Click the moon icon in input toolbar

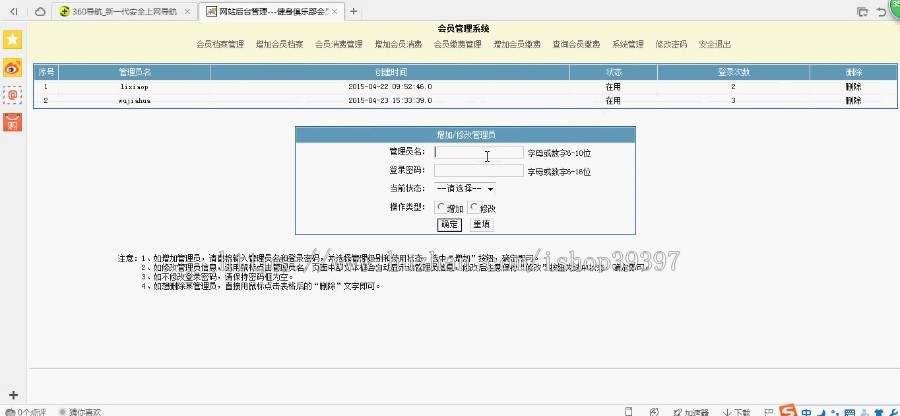[x=820, y=411]
